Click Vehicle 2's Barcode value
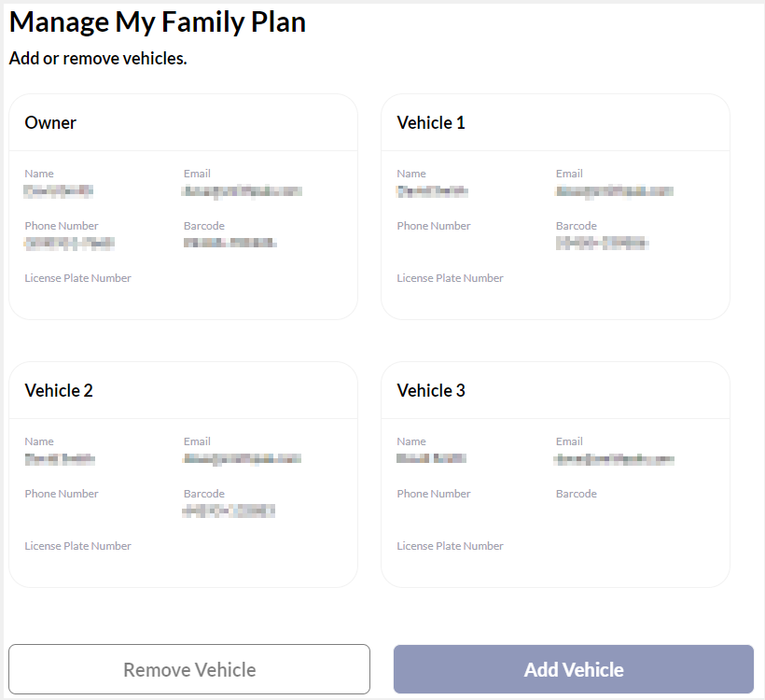Image resolution: width=765 pixels, height=700 pixels. (x=229, y=511)
